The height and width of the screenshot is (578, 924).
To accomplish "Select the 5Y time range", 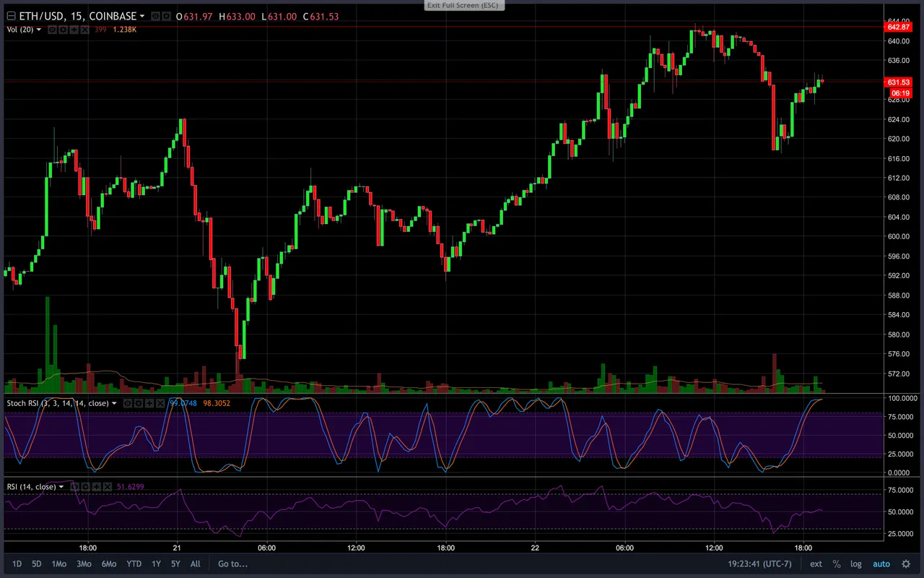I will coord(175,564).
